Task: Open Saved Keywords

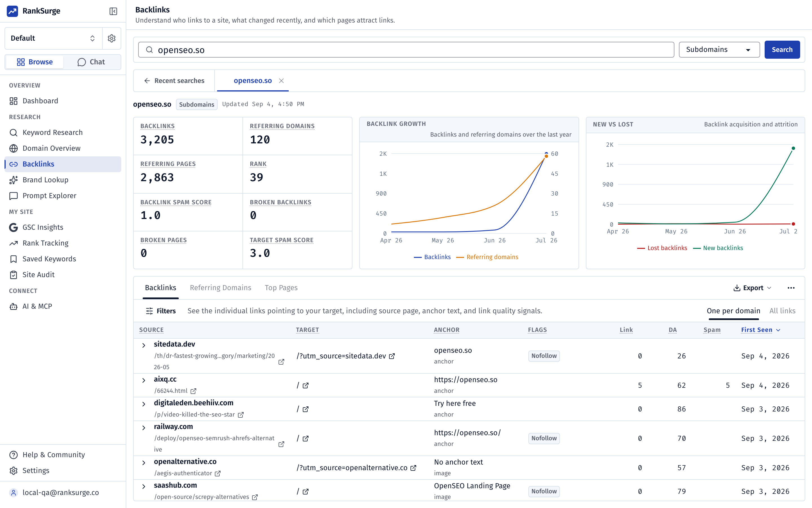Action: click(x=63, y=259)
